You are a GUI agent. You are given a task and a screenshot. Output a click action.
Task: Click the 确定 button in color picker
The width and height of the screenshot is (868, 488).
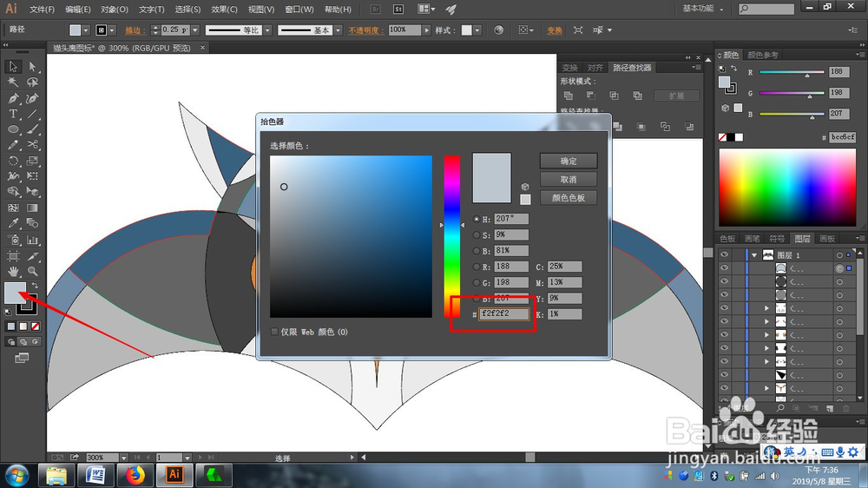tap(569, 162)
